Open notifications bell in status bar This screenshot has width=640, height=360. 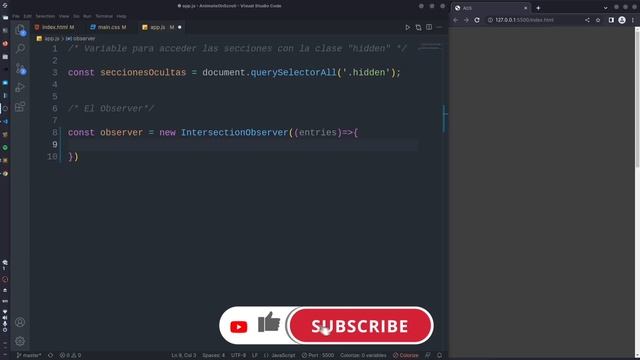click(440, 355)
